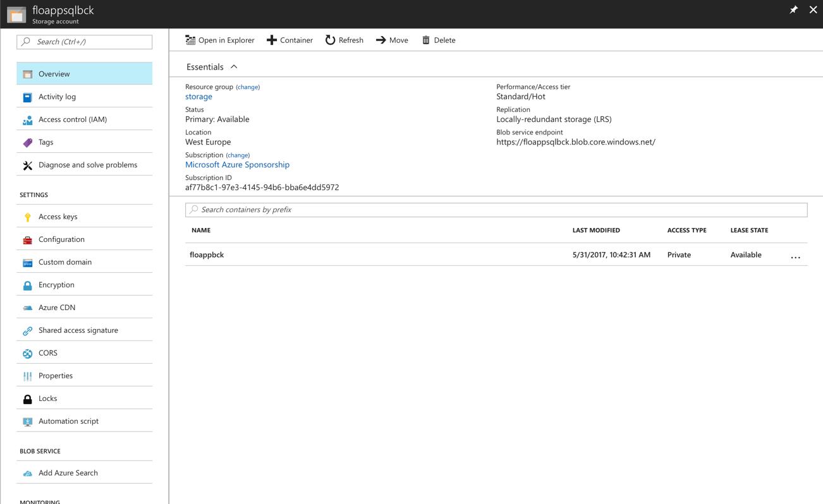Open CORS settings

click(x=85, y=353)
